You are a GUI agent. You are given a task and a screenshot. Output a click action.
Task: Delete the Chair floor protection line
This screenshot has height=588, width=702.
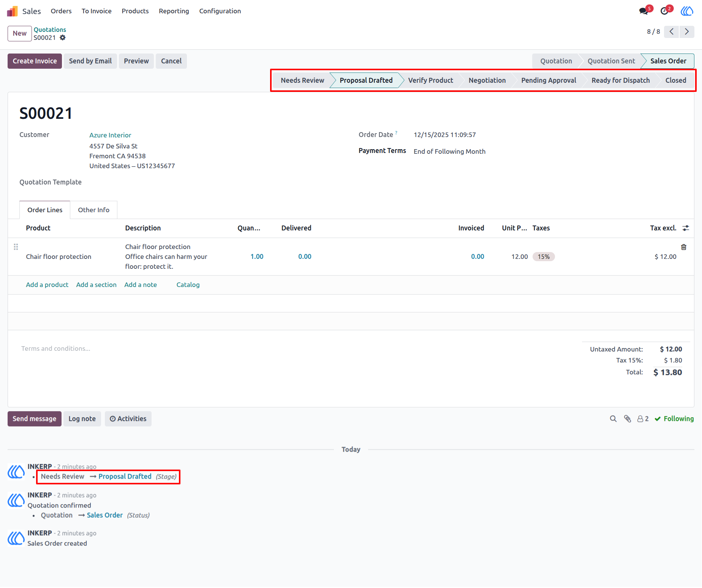click(684, 247)
